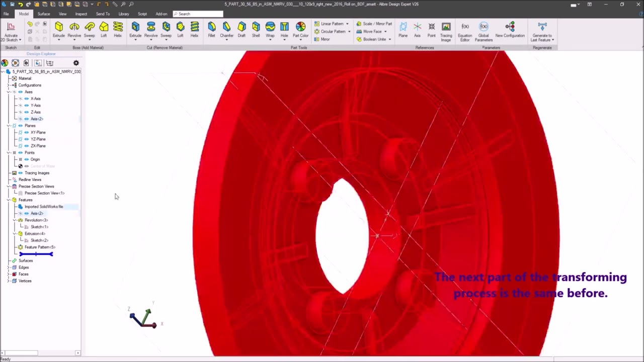Screen dimensions: 644x362
Task: Click the Part Color wheel
Action: tap(300, 26)
